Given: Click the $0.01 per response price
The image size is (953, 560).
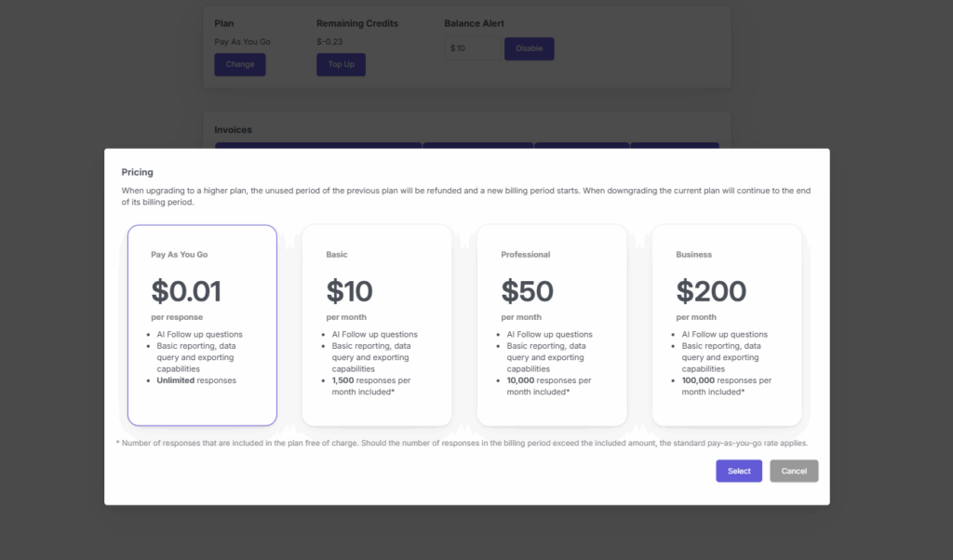Looking at the screenshot, I should point(186,291).
